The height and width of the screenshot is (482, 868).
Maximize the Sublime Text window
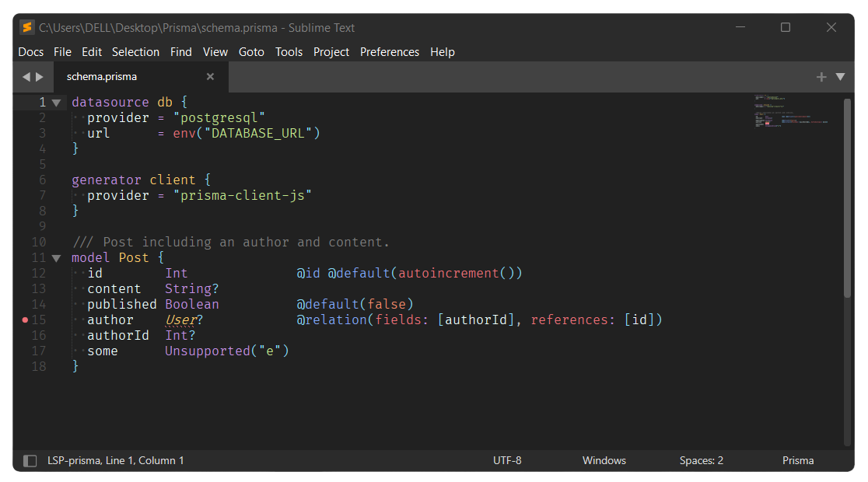[x=786, y=27]
